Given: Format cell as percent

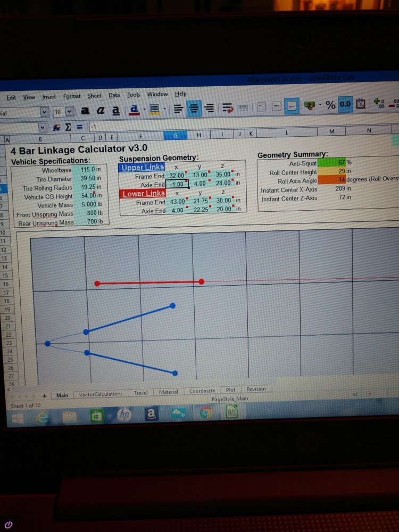Looking at the screenshot, I should point(331,105).
